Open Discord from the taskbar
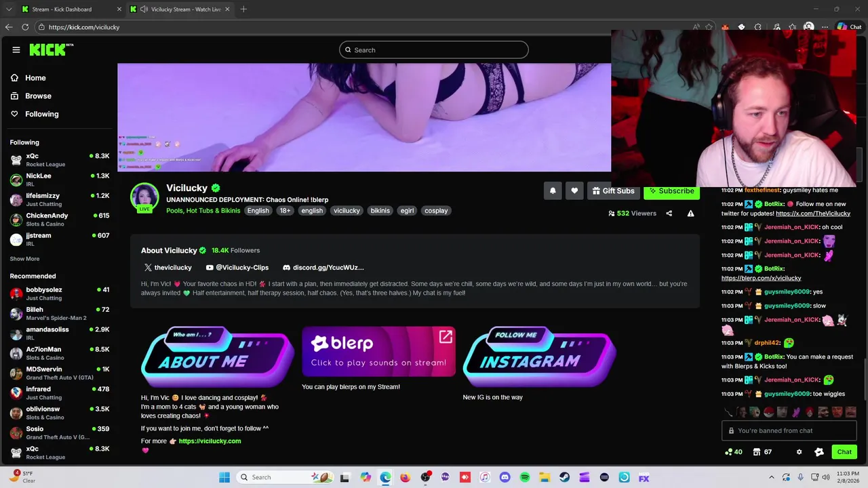Image resolution: width=868 pixels, height=488 pixels. (x=505, y=477)
